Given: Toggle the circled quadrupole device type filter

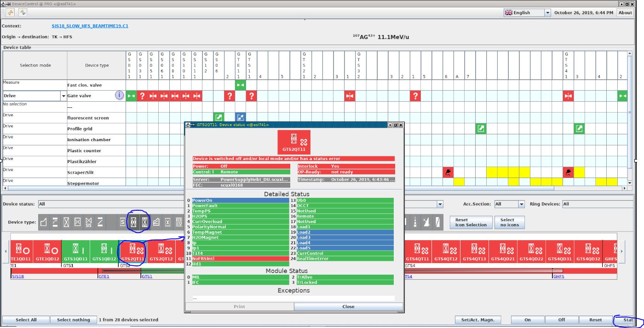Looking at the screenshot, I should coord(133,222).
